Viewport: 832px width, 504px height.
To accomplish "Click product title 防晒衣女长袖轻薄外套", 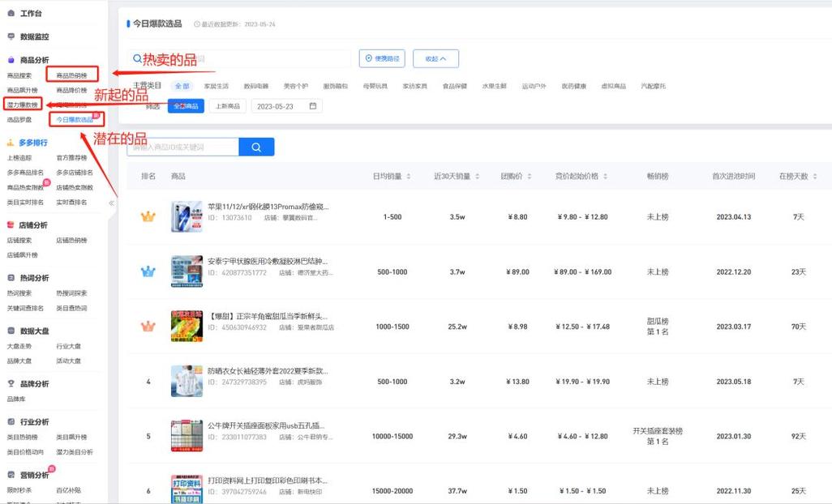I will 268,371.
